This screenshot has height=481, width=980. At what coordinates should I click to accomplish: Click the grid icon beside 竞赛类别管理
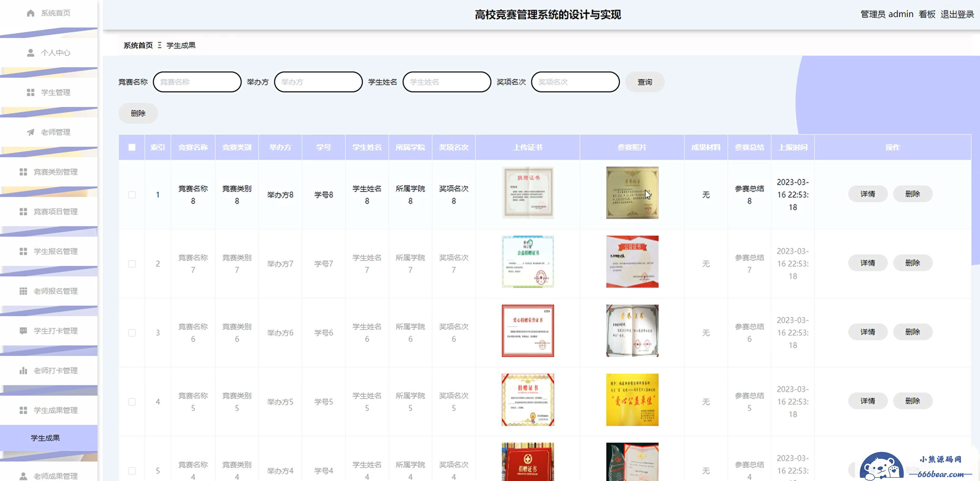pyautogui.click(x=23, y=172)
